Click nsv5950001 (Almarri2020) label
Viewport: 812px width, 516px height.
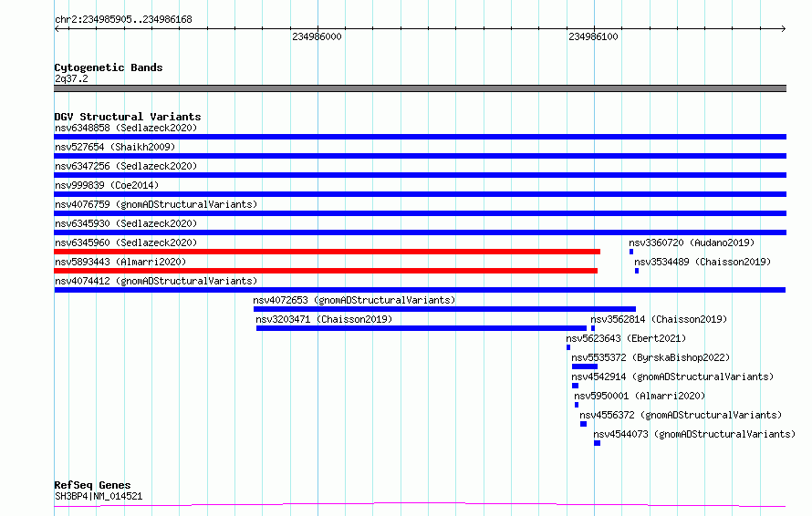coord(640,396)
